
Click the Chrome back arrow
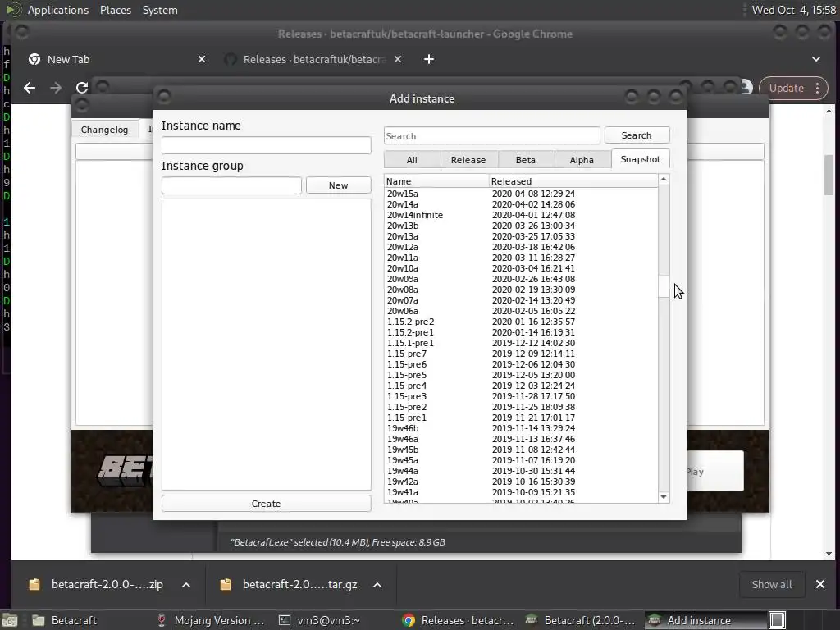30,88
